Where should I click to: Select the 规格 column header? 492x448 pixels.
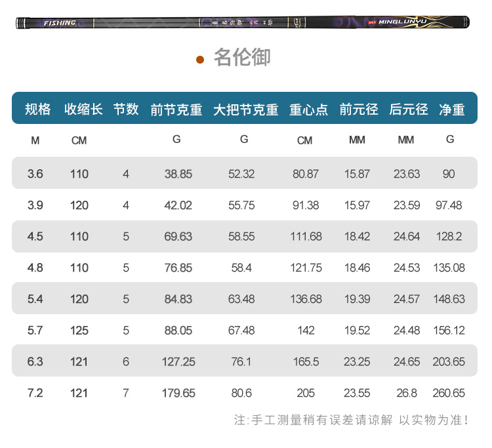click(x=37, y=109)
